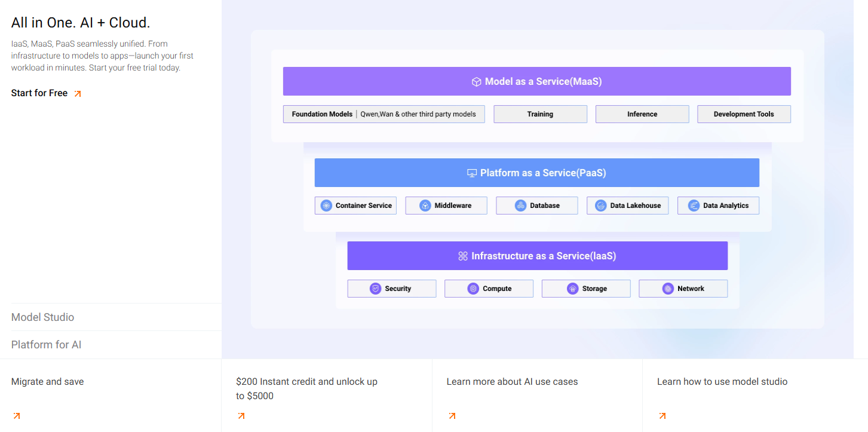Screen dimensions: 868x432
Task: Click the arrow under AI use cases
Action: click(452, 416)
